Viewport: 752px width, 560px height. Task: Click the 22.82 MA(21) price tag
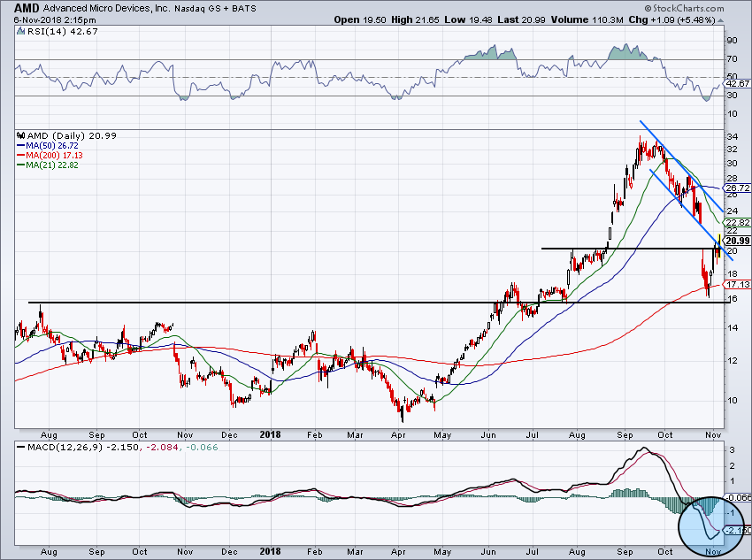(738, 222)
